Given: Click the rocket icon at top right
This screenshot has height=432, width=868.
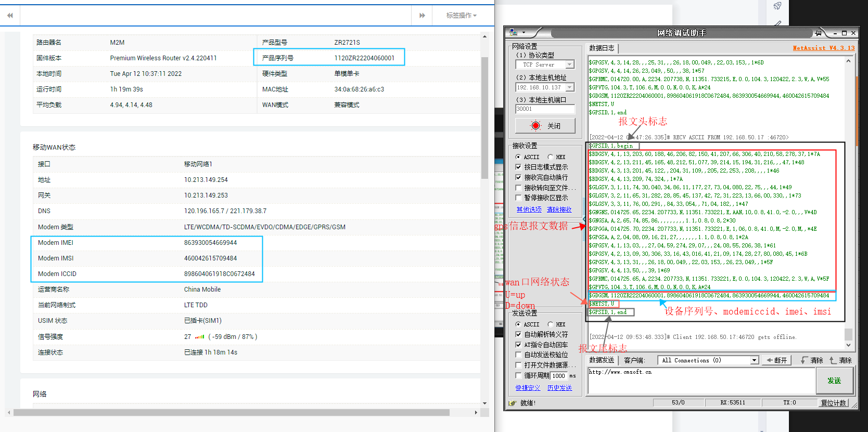Looking at the screenshot, I should tap(777, 6).
